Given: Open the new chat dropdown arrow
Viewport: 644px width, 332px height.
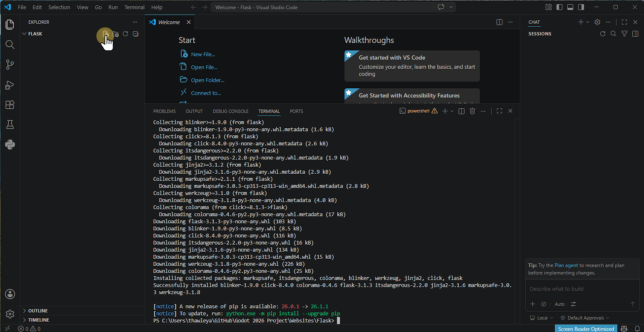Looking at the screenshot, I should pyautogui.click(x=588, y=22).
